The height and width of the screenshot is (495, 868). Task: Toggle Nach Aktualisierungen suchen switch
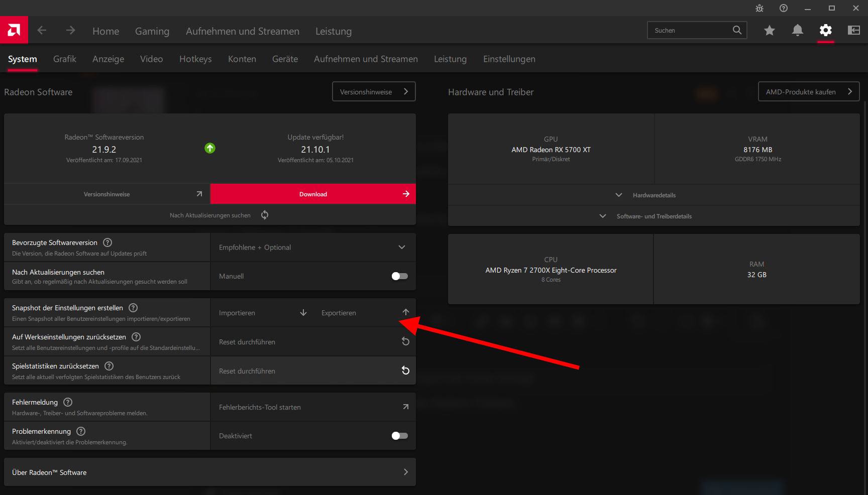(400, 276)
